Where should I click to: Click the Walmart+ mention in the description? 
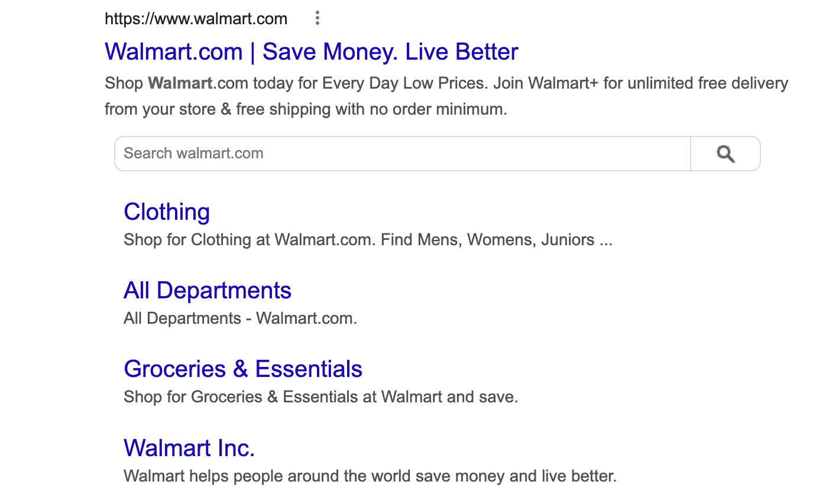(x=563, y=83)
